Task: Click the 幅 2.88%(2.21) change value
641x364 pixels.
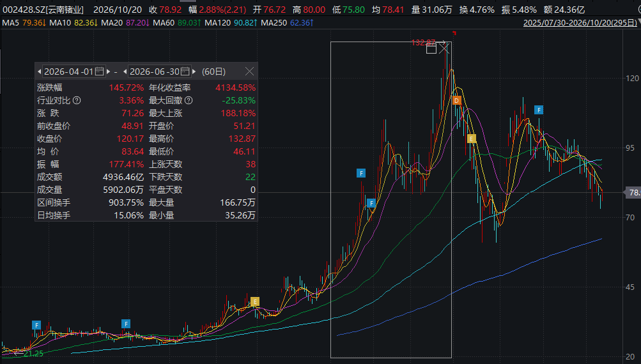Action: point(217,10)
